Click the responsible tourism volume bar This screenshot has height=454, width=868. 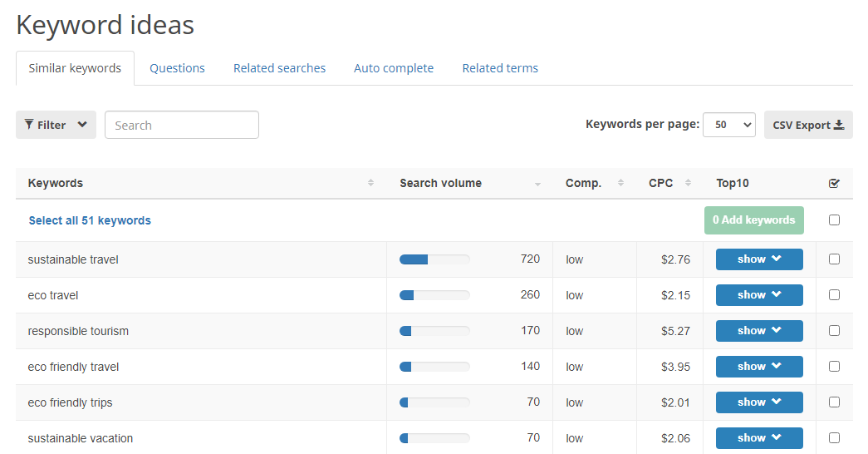[434, 330]
